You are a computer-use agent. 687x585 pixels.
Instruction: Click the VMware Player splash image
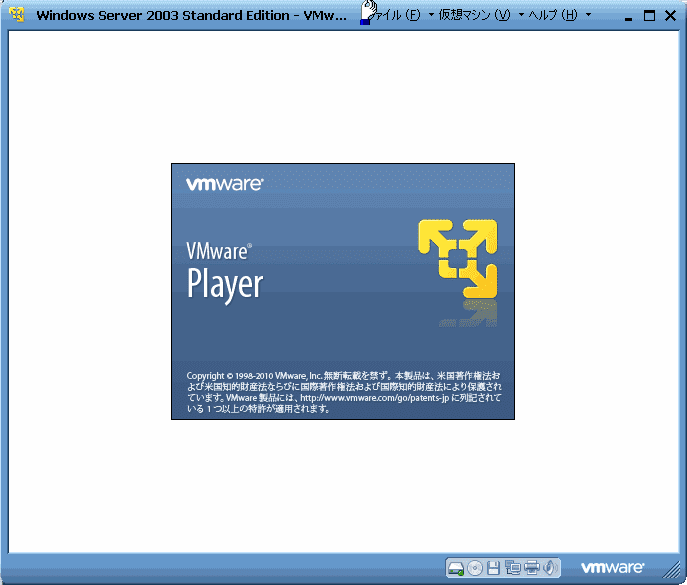point(343,291)
